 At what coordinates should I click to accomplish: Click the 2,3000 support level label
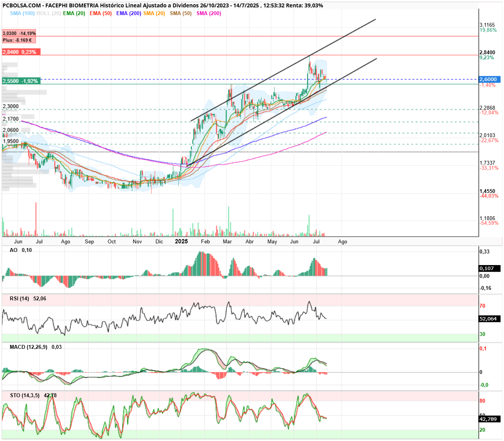tap(10, 106)
